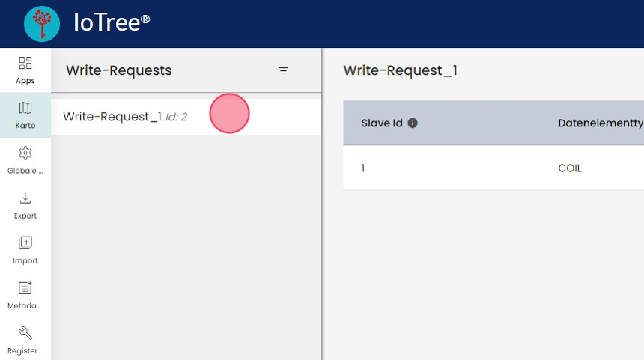Click the Datenelementtyp column header
The image size is (644, 360).
pyautogui.click(x=600, y=123)
